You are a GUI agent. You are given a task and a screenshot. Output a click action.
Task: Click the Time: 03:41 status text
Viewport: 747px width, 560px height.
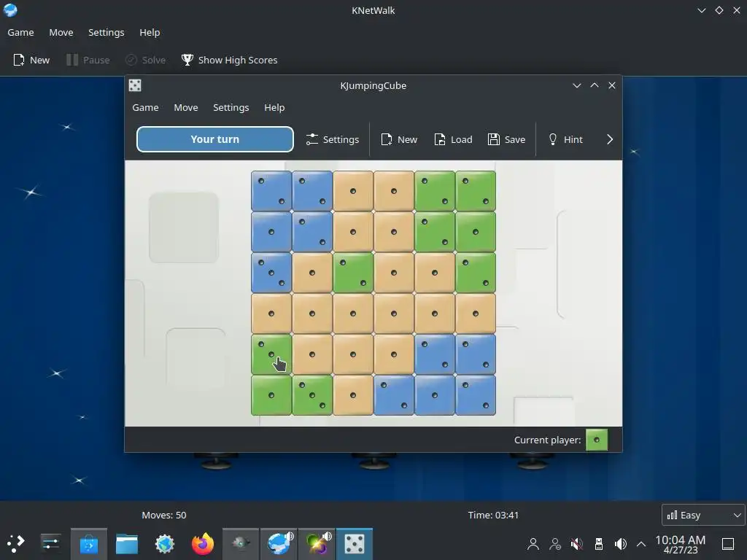[x=493, y=515]
